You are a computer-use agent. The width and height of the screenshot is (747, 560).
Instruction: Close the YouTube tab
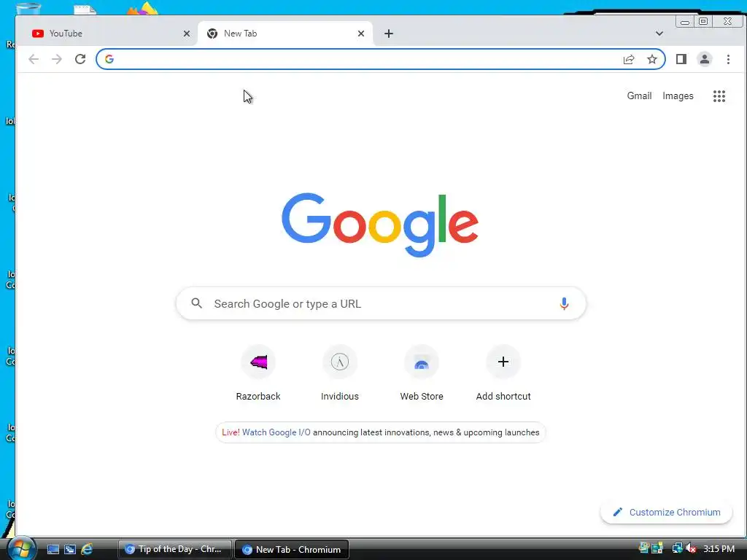click(187, 34)
